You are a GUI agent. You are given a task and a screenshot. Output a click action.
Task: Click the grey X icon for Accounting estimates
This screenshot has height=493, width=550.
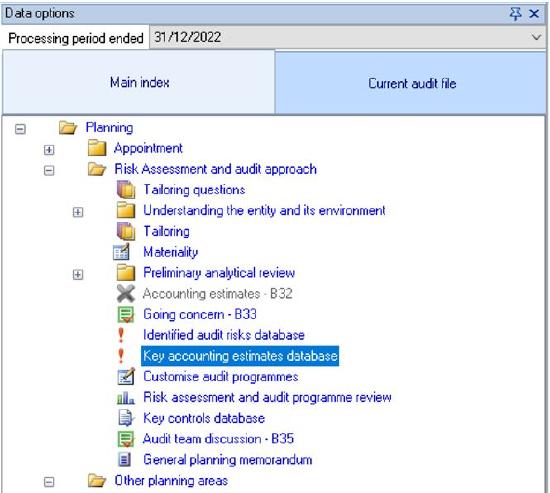click(x=126, y=293)
